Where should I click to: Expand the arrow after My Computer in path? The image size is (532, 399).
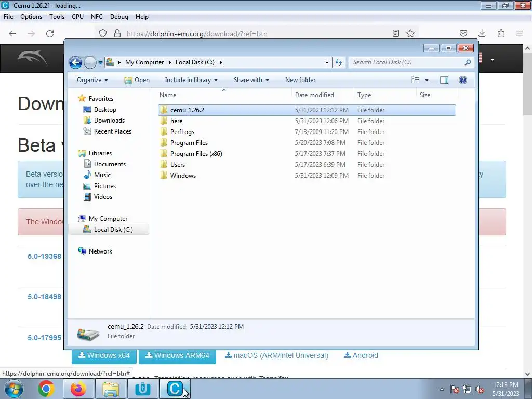pos(170,62)
